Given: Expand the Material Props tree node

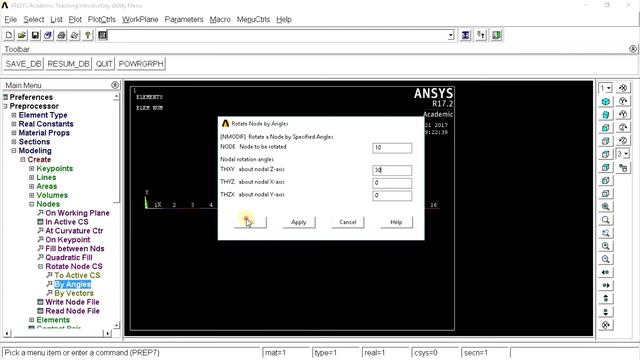Looking at the screenshot, I should pos(14,133).
